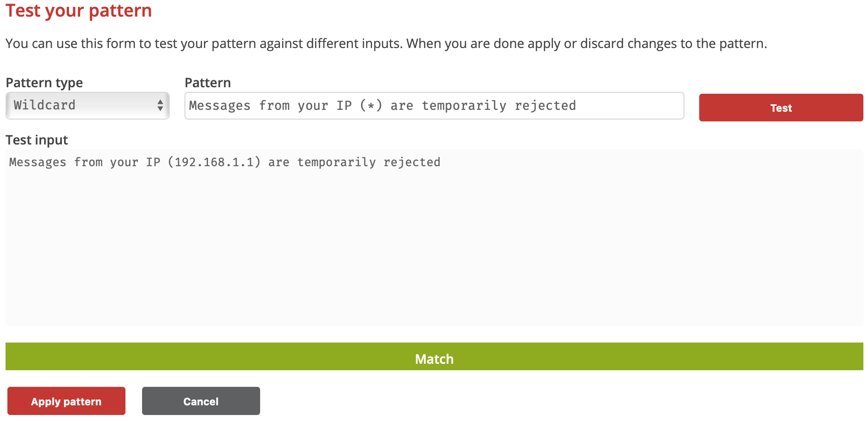Open the Pattern type Wildcard dropdown
The image size is (868, 421).
point(87,106)
